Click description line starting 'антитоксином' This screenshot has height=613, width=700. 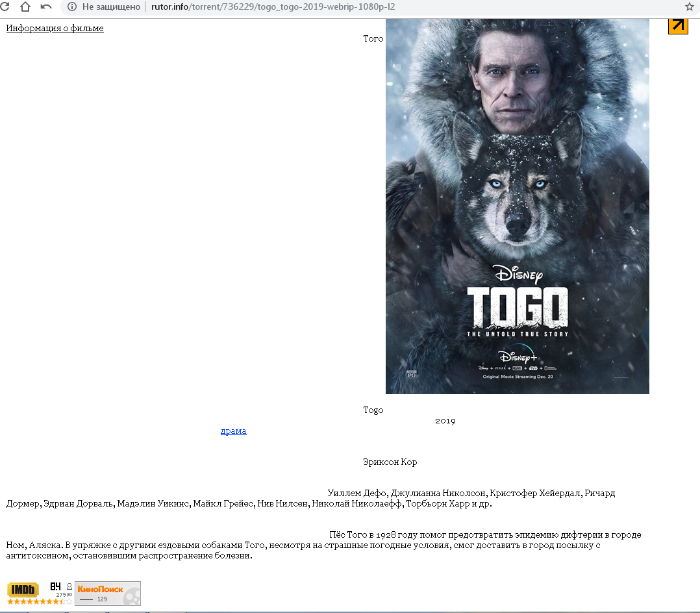(x=129, y=556)
